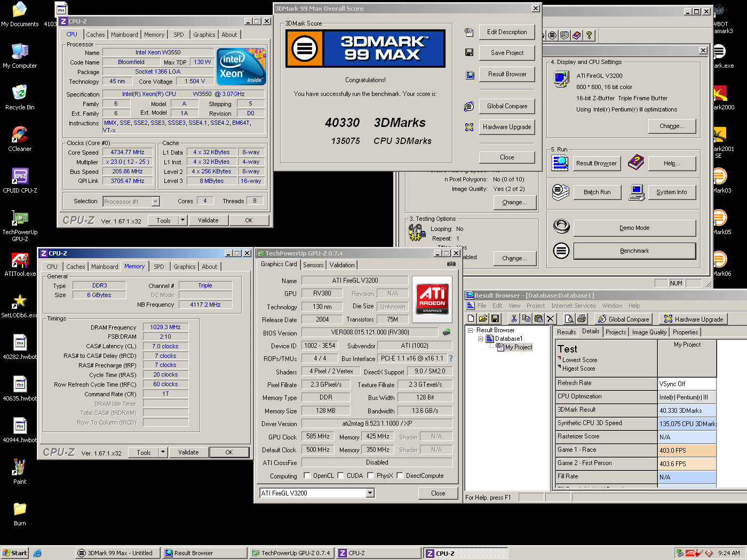Select My Project in the Result Browser tree
The image size is (747, 560).
pos(518,347)
